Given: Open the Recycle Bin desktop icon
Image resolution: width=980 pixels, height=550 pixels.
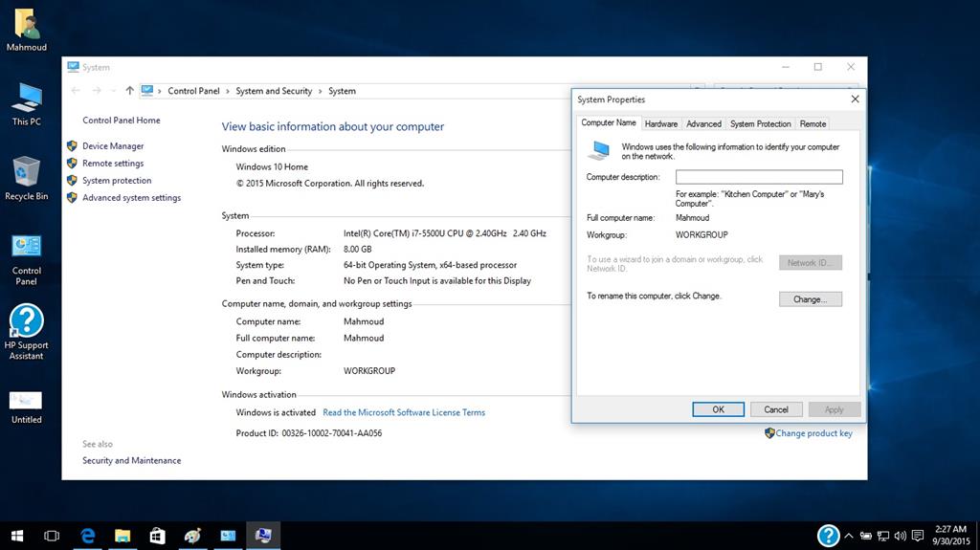Looking at the screenshot, I should 26,179.
